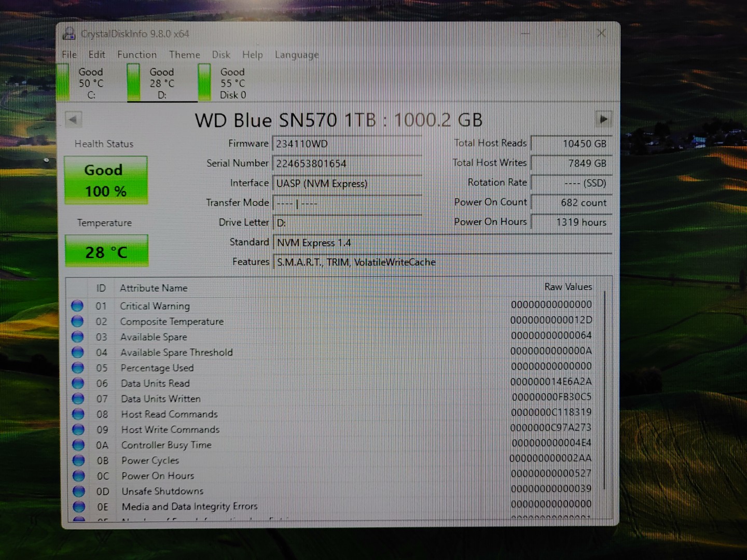Click the Interface field UASP (NVM Express)
This screenshot has height=560, width=747.
(347, 183)
